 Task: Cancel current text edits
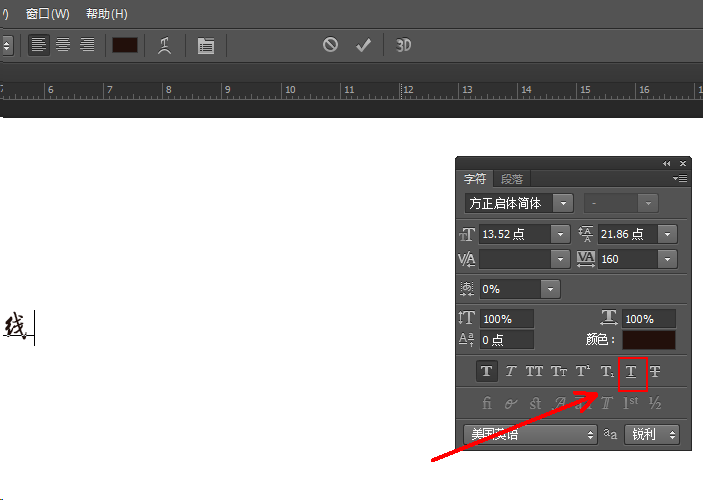click(330, 45)
